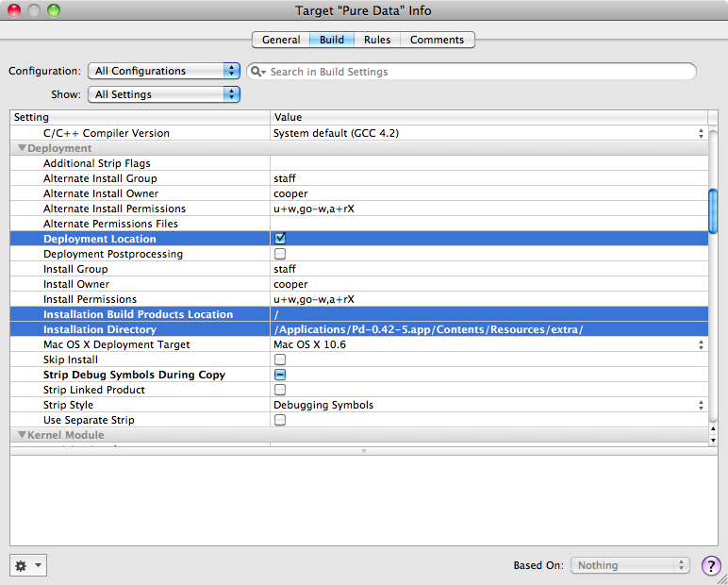Check the Use Separate Strip checkbox
The width and height of the screenshot is (728, 585).
tap(280, 420)
